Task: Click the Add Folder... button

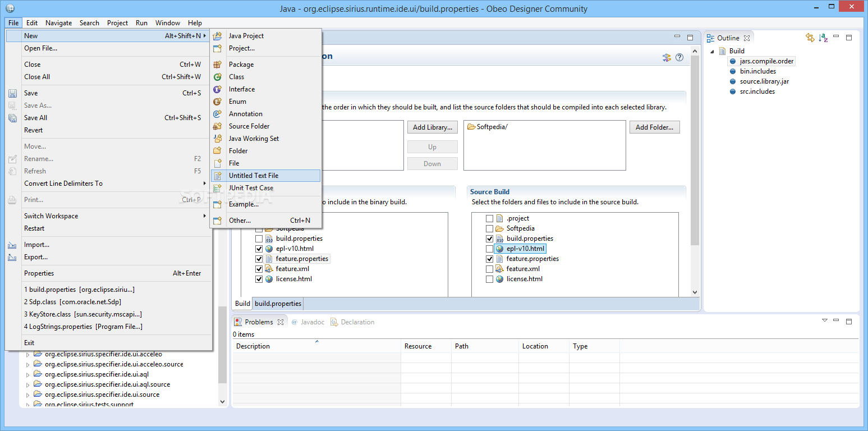Action: [655, 127]
